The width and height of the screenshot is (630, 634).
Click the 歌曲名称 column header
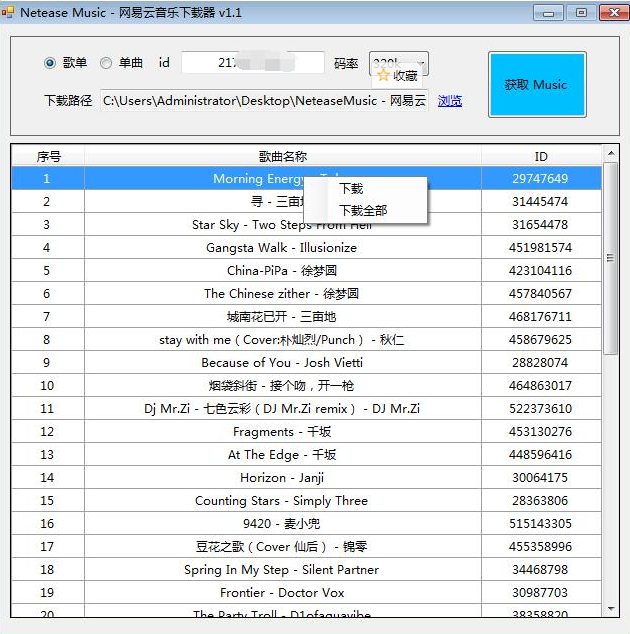283,156
